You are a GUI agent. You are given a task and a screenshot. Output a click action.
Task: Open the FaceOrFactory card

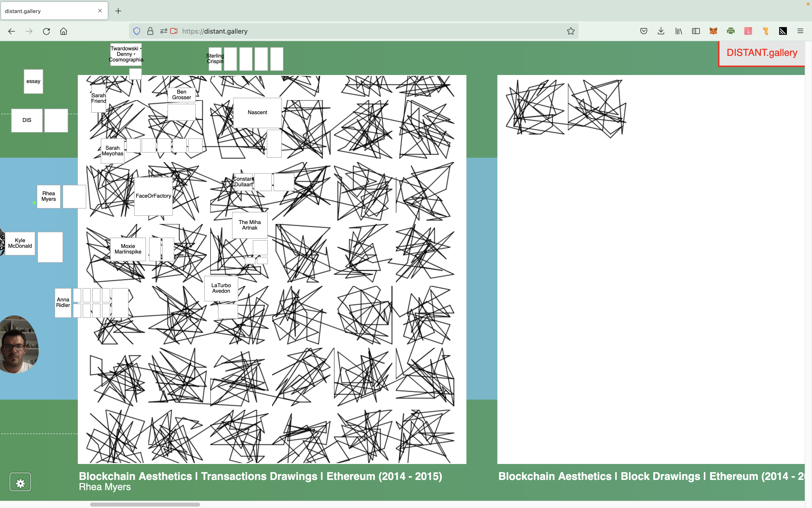pyautogui.click(x=153, y=196)
